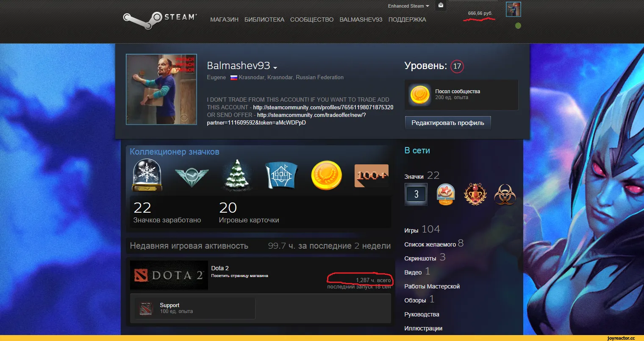
Task: Click the Russian flag icon
Action: click(233, 78)
